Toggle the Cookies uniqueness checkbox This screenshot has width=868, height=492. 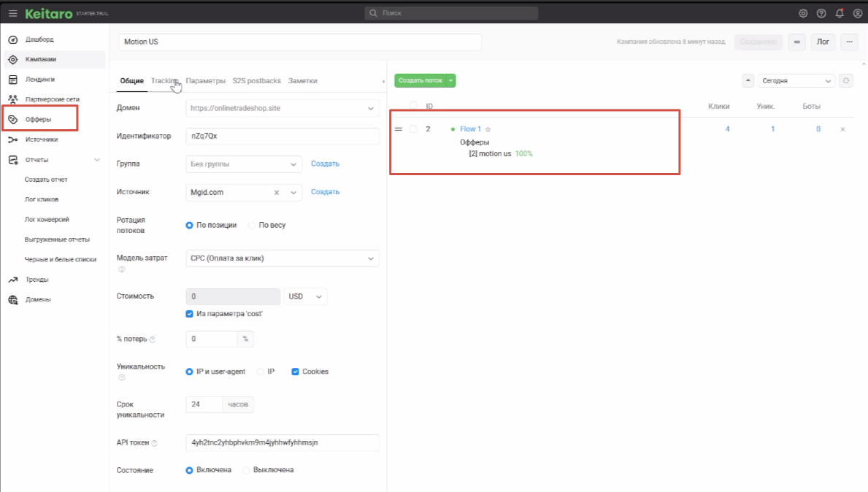[296, 372]
